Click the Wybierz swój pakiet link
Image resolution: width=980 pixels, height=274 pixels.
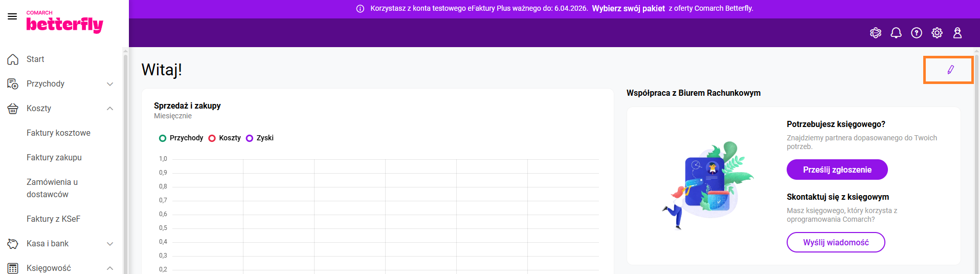[x=628, y=9]
